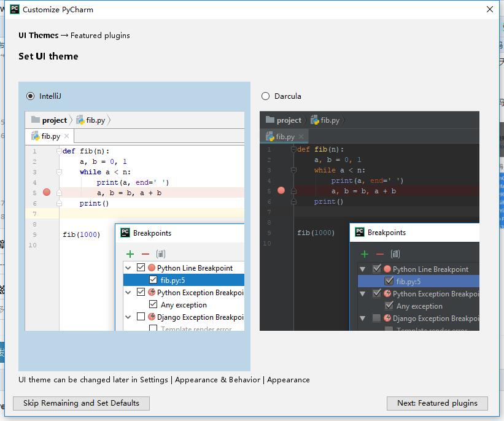The width and height of the screenshot is (504, 421).
Task: Click green add breakpoint plus, light preview
Action: [x=130, y=254]
